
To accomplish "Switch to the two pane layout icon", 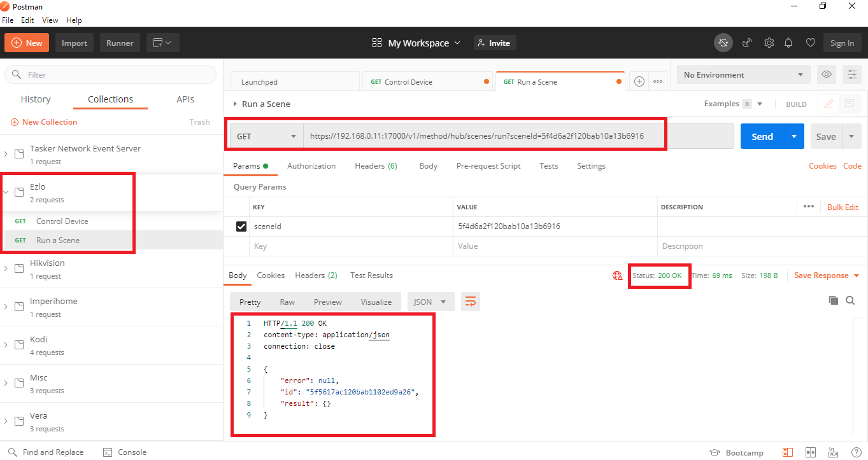I will (811, 452).
